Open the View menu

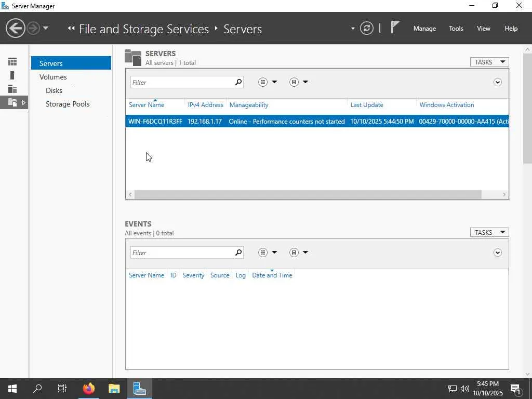click(483, 29)
